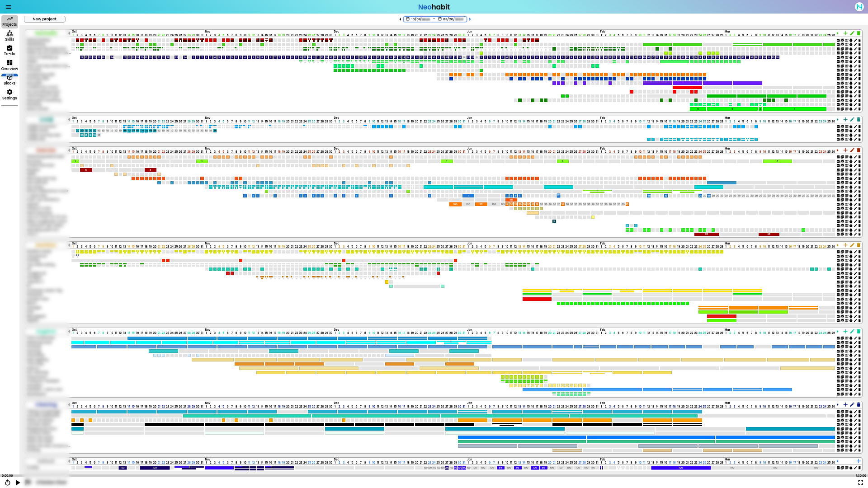Edit the second project with the cyan pencil
868x488 pixels.
pyautogui.click(x=852, y=119)
